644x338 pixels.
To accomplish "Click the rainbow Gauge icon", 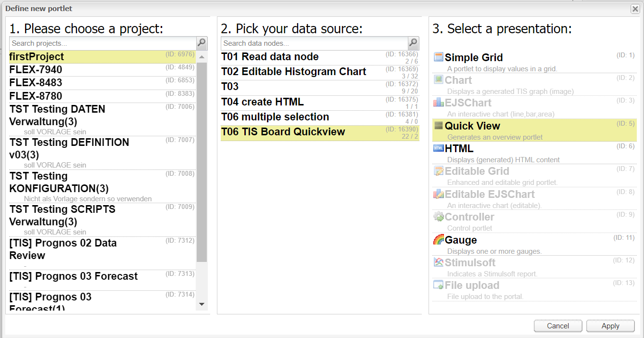I will (438, 239).
